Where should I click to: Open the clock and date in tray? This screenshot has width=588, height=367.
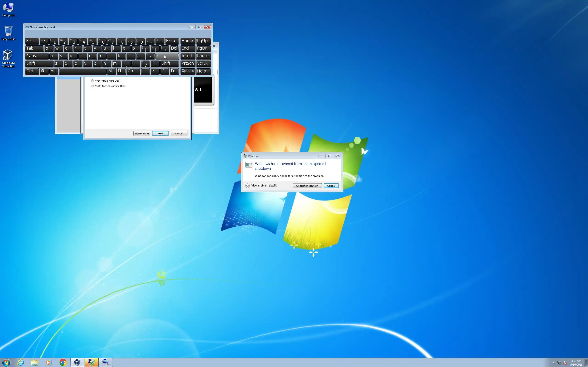[576, 363]
